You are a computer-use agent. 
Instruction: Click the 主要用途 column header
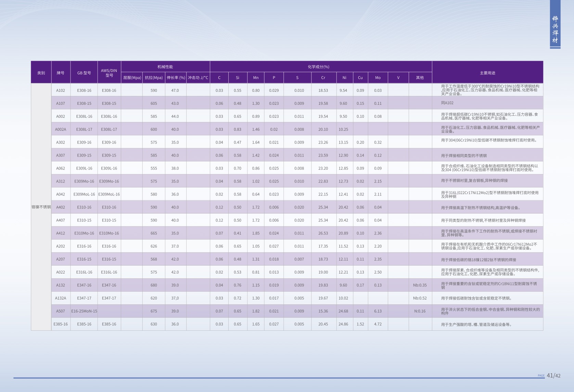(x=487, y=73)
